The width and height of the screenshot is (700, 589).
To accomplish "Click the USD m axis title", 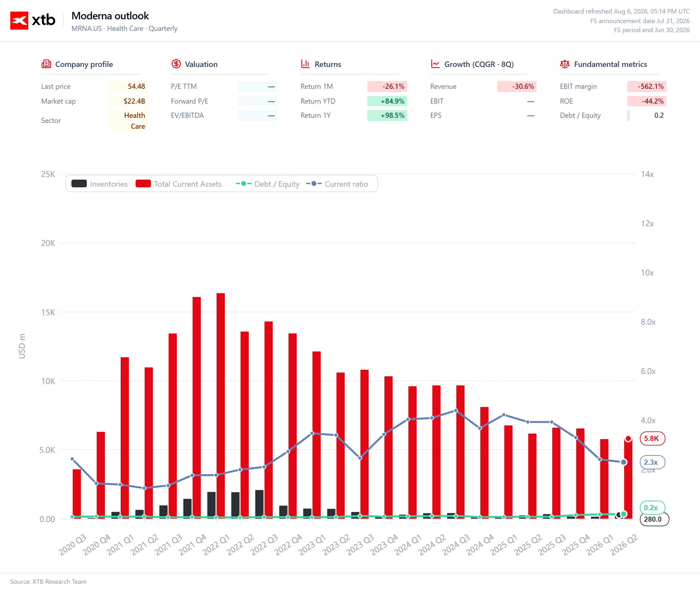I will 22,346.
